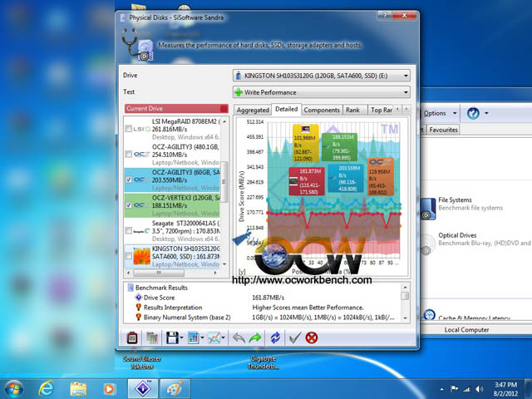This screenshot has width=532, height=399.
Task: Click SiSoftware Sandra taskbar button
Action: [x=142, y=388]
